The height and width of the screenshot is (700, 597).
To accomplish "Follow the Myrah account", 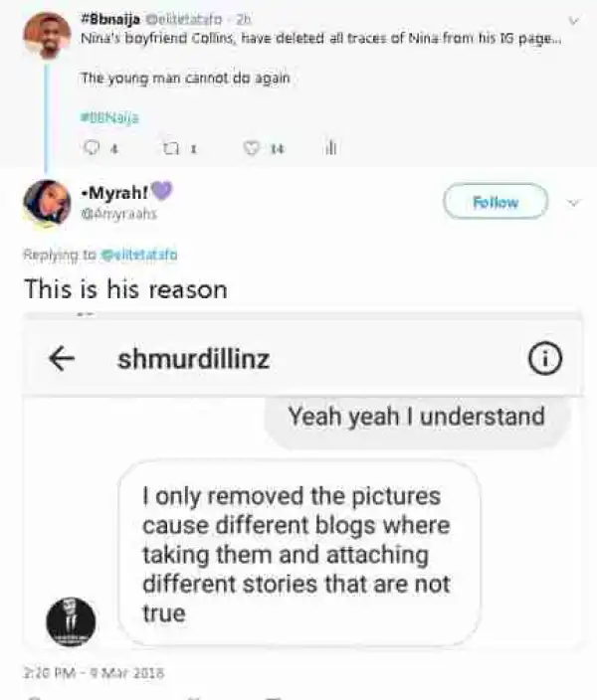I will click(495, 202).
